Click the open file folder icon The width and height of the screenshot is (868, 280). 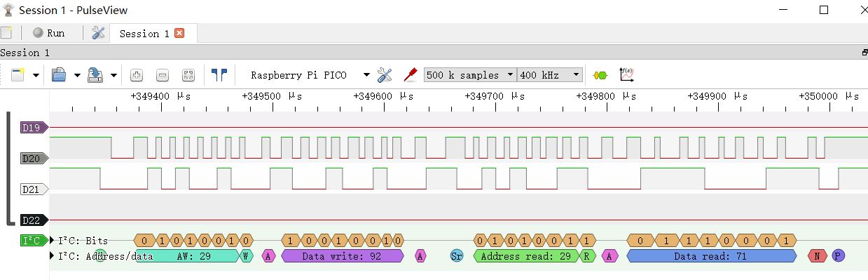point(59,74)
